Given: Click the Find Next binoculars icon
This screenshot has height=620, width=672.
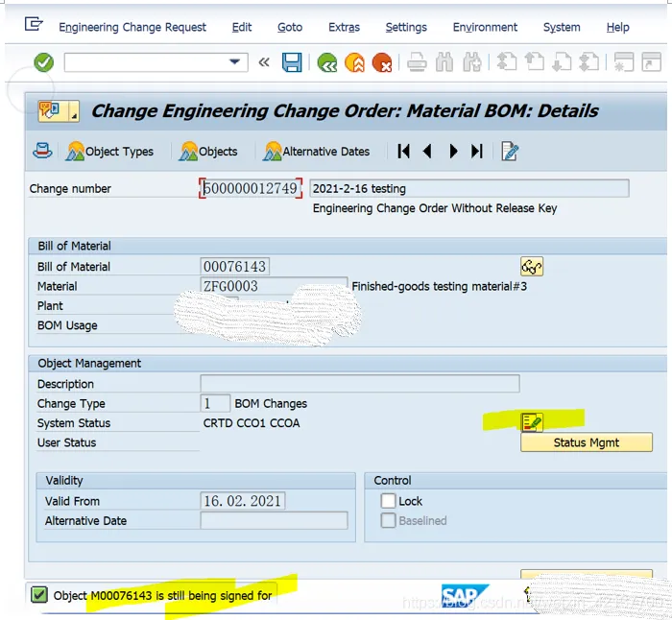Looking at the screenshot, I should pyautogui.click(x=472, y=62).
